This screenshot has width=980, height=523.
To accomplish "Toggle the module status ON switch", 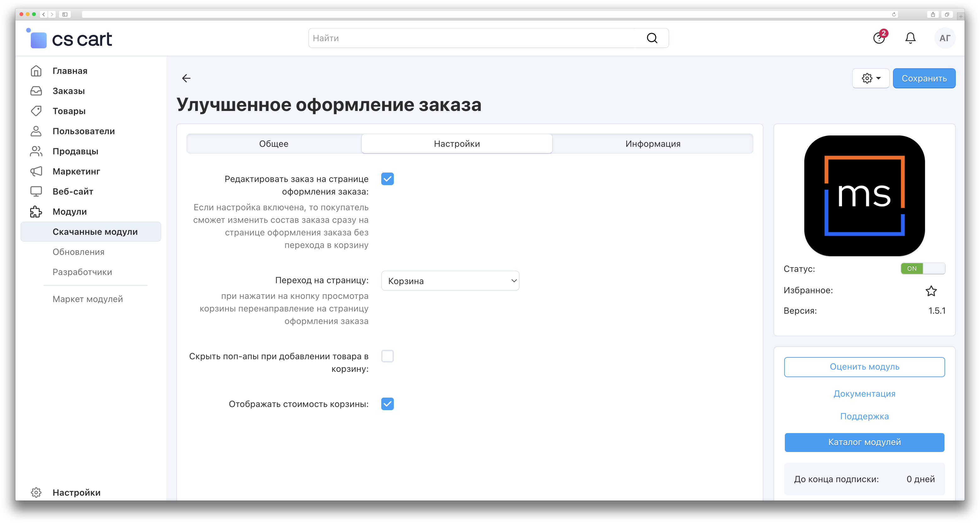I will coord(922,268).
